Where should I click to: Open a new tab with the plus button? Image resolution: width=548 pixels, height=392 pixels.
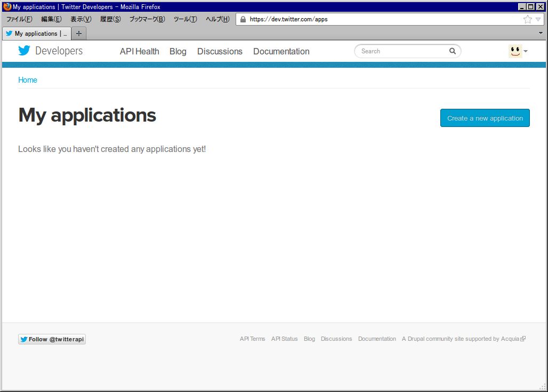[x=79, y=34]
